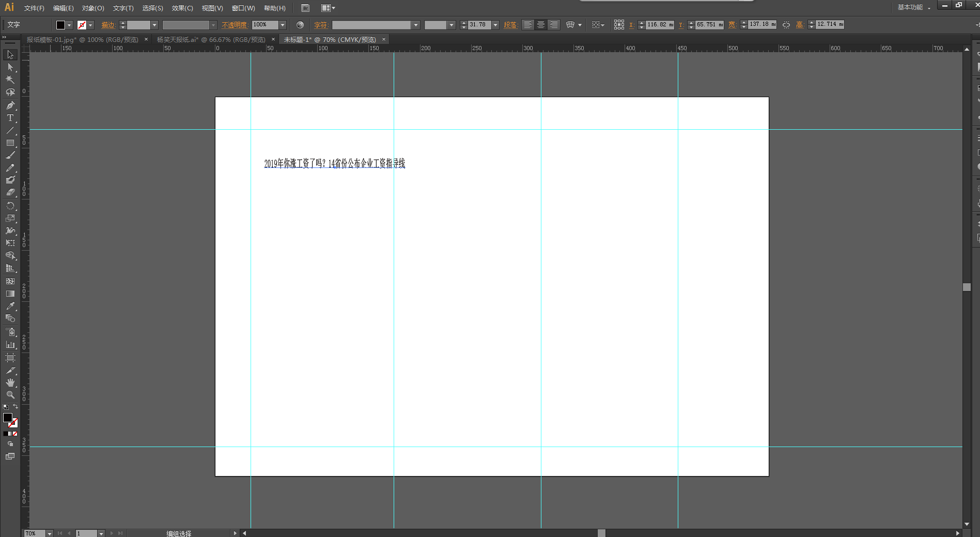Select the Mesh tool
The image size is (980, 537).
pyautogui.click(x=10, y=281)
